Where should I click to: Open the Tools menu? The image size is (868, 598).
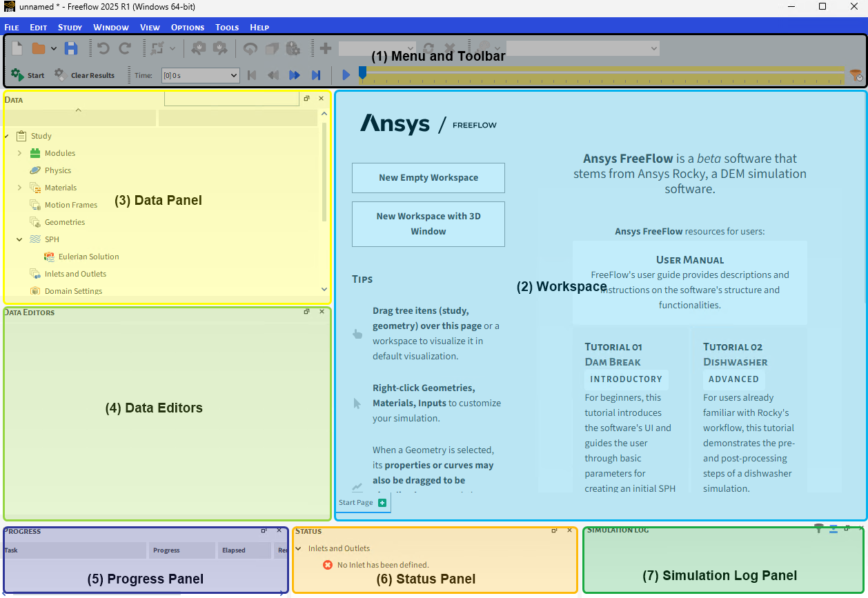[227, 27]
